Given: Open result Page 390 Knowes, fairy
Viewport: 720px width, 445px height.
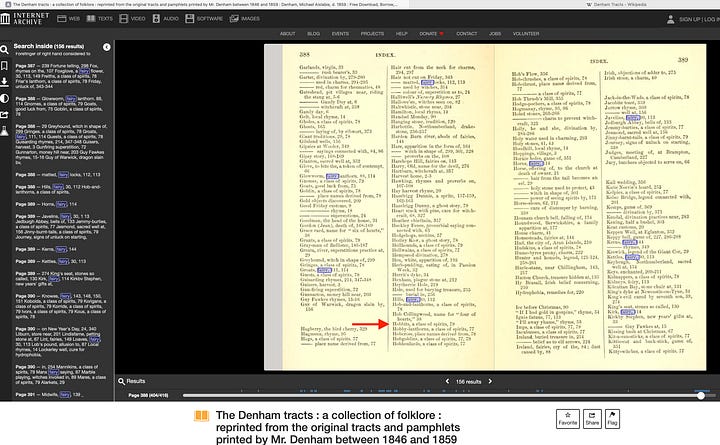Looking at the screenshot, I should pos(60,306).
